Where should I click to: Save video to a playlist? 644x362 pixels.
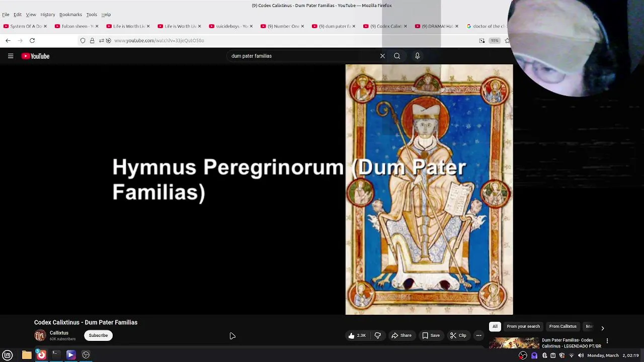[431, 335]
